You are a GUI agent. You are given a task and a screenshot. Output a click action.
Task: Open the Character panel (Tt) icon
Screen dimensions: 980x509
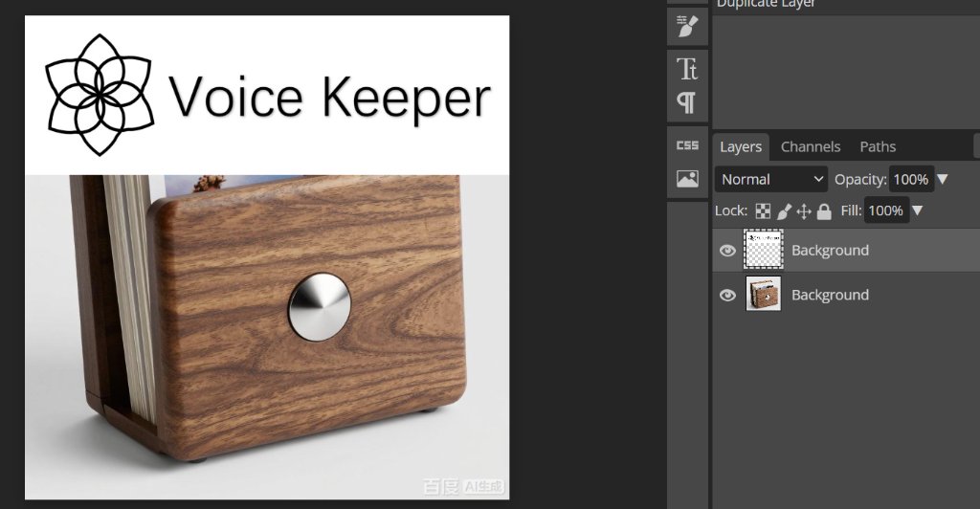pyautogui.click(x=687, y=69)
